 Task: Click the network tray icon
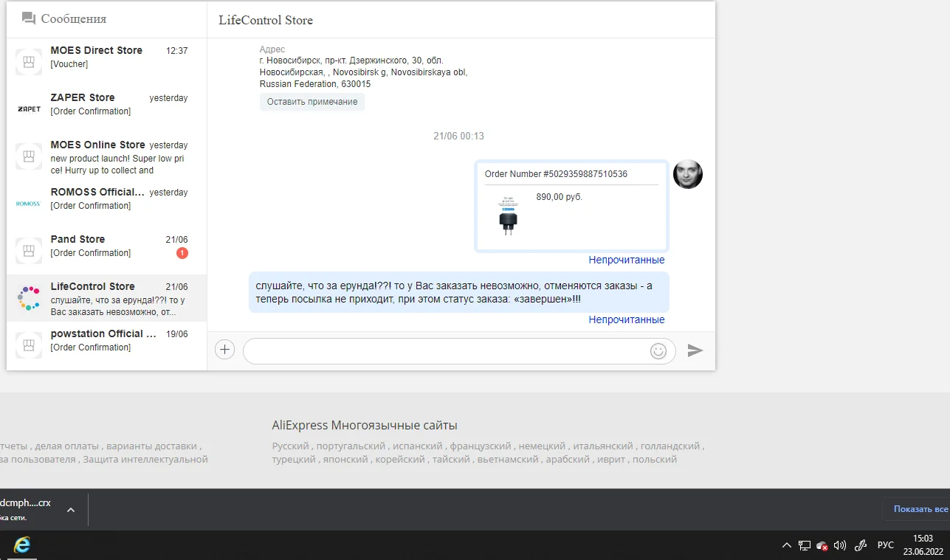[x=805, y=546]
